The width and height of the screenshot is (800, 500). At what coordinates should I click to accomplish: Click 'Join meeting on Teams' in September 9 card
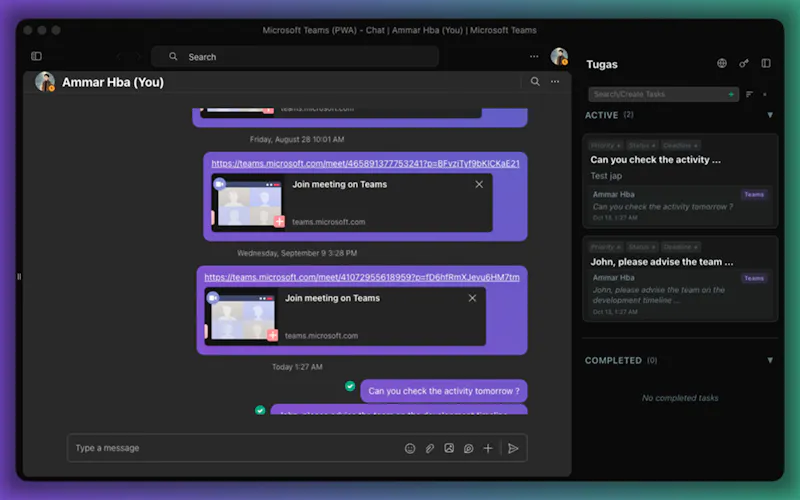(332, 298)
